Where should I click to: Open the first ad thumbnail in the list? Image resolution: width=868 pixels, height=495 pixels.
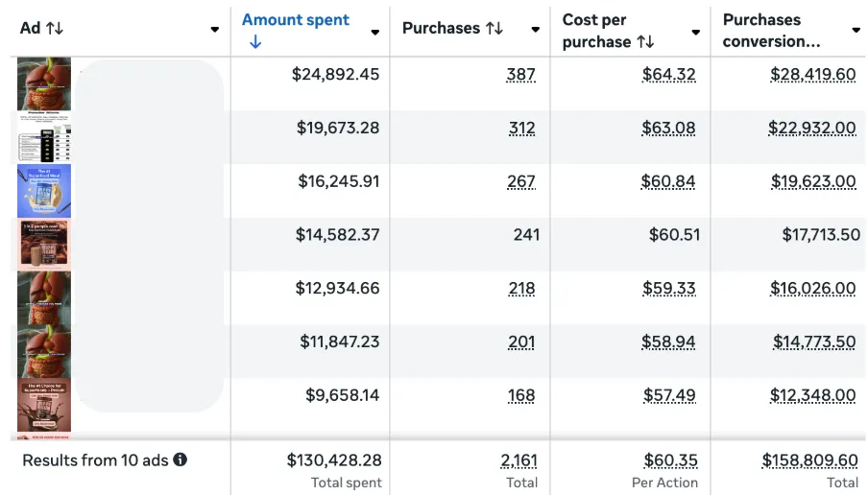44,83
